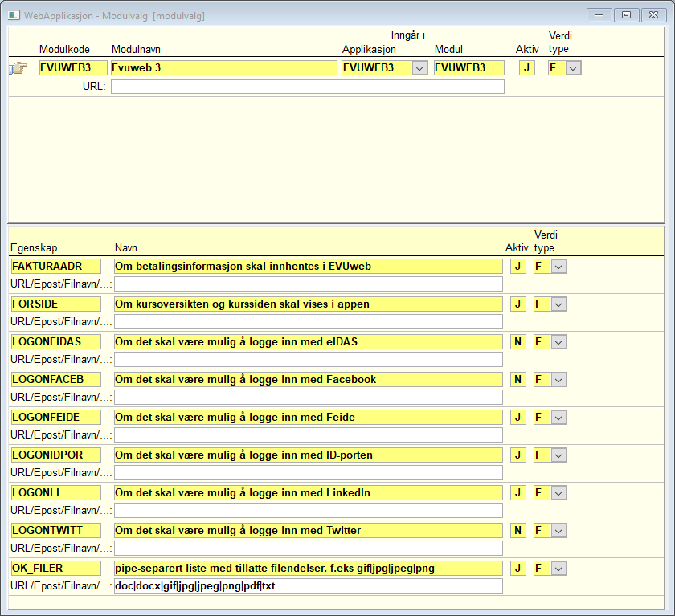Close the Modulvalg window

point(653,15)
